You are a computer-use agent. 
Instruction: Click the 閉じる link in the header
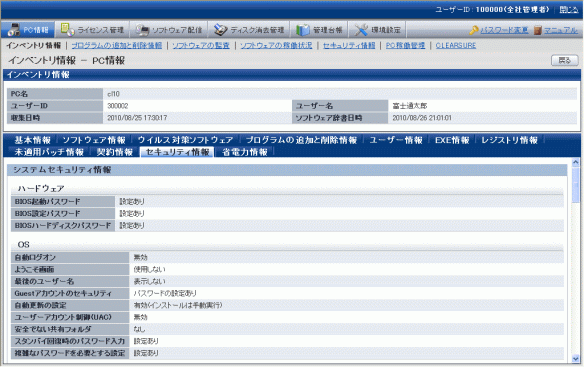[x=569, y=10]
